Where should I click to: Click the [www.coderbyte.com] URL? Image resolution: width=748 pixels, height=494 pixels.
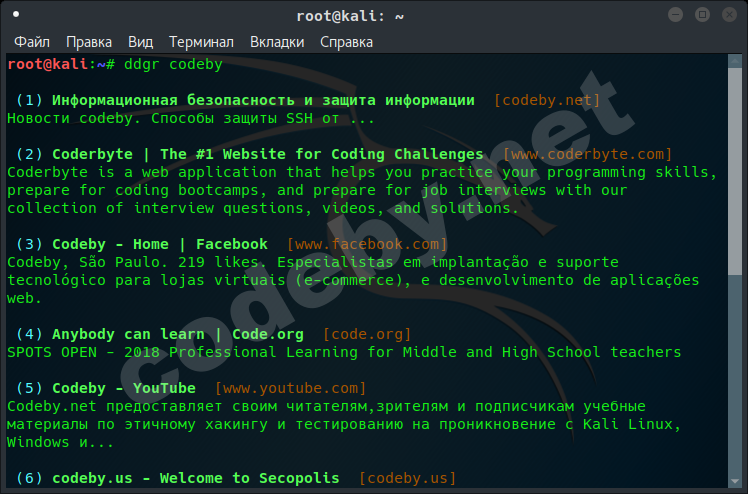[587, 154]
